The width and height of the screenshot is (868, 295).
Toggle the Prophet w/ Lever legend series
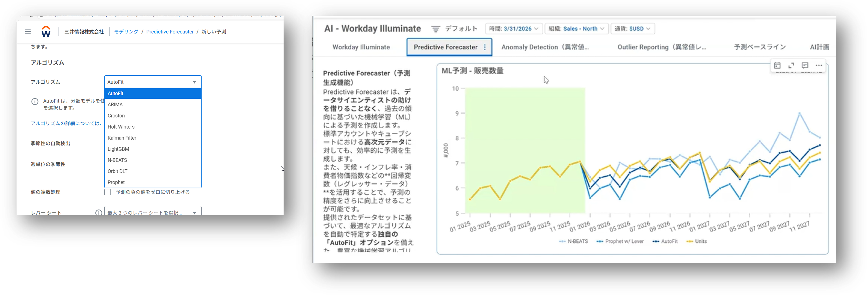(620, 241)
